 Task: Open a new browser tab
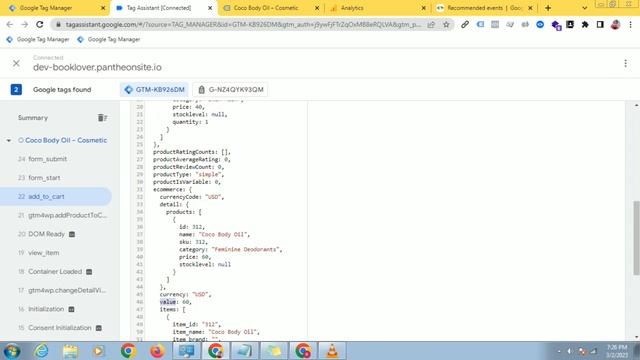(548, 8)
